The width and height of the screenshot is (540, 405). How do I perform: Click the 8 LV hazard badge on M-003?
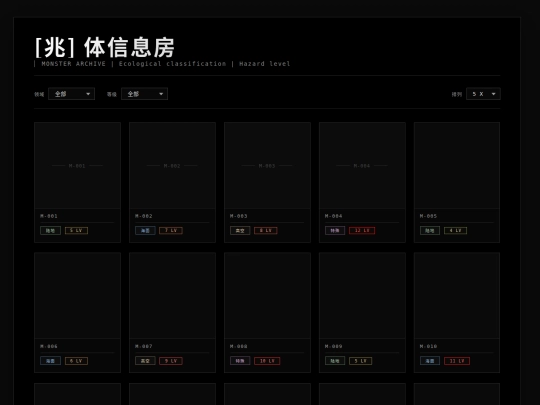(x=266, y=230)
